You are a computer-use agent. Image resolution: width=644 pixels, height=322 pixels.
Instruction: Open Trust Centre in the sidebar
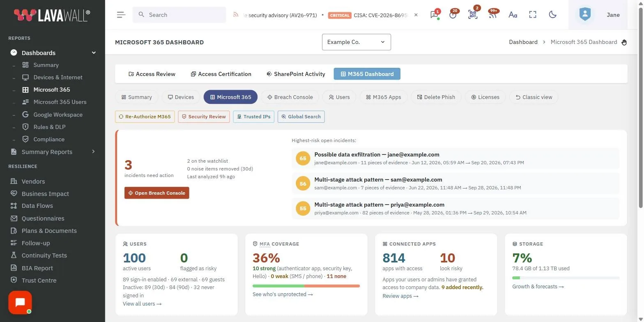(x=39, y=281)
